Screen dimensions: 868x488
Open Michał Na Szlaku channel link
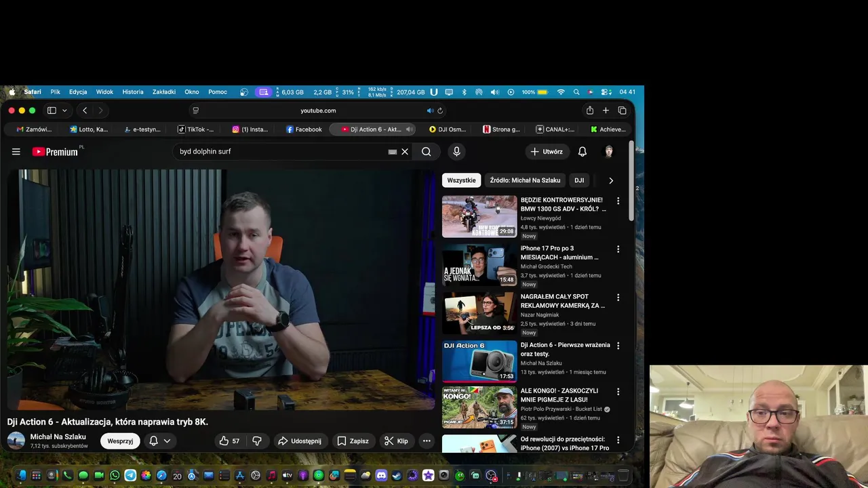click(x=58, y=437)
